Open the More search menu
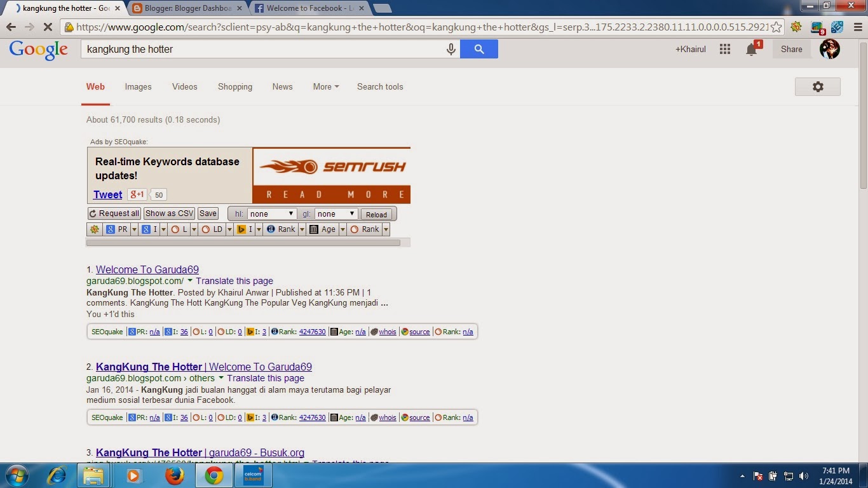 click(326, 87)
